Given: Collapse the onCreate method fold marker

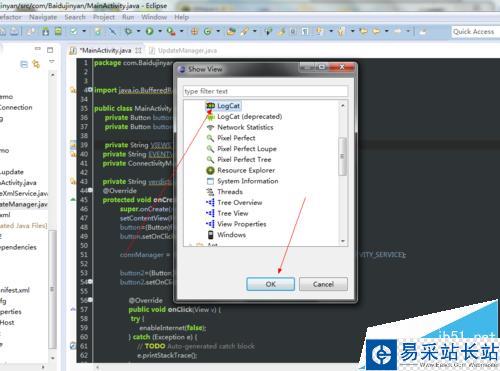Looking at the screenshot, I should pyautogui.click(x=90, y=190).
